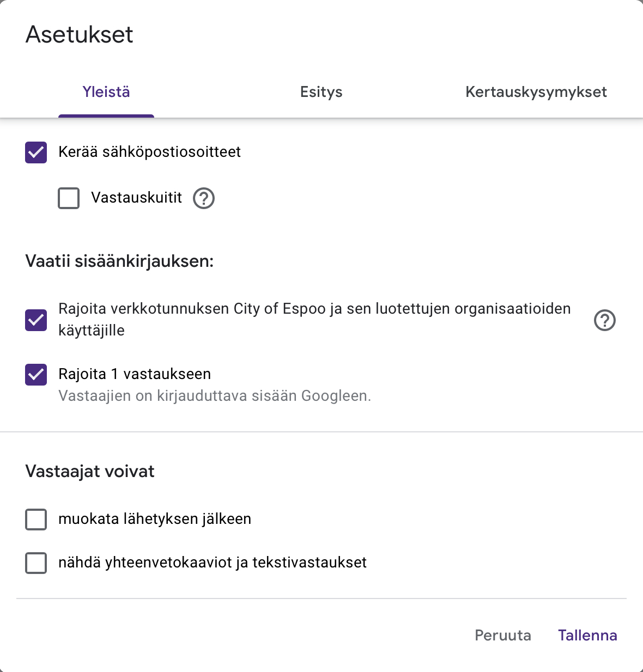This screenshot has height=672, width=643.
Task: Click the Vastaajat voivat section heading
Action: (x=90, y=472)
